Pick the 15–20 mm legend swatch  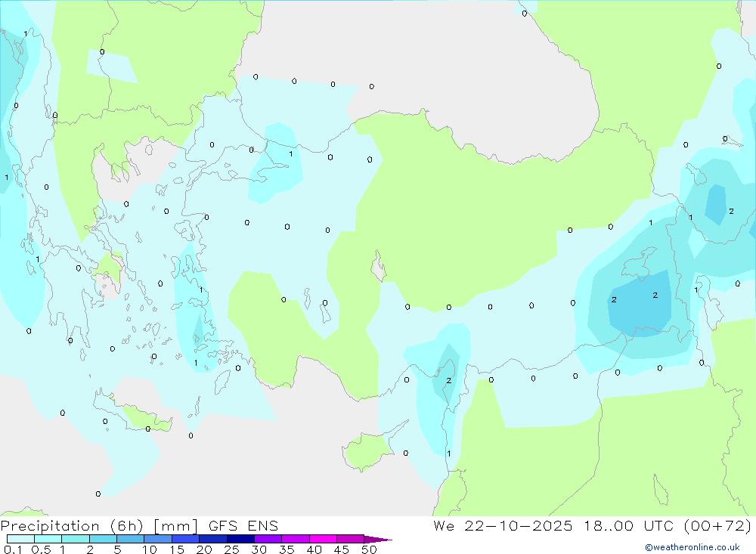pos(185,539)
